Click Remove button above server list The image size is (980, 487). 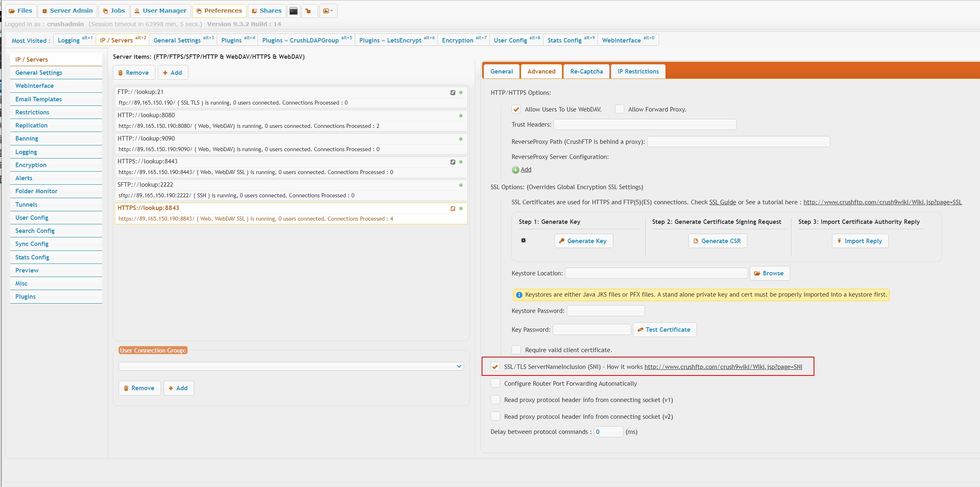(134, 73)
